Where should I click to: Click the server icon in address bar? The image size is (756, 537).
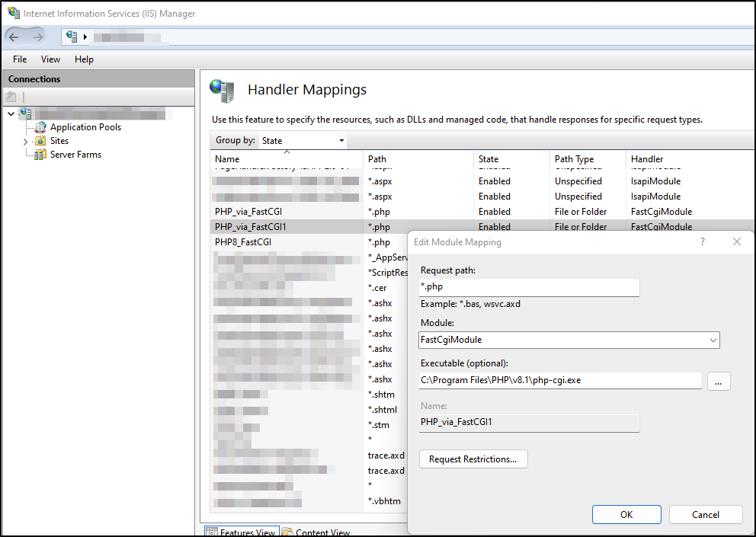click(x=72, y=37)
